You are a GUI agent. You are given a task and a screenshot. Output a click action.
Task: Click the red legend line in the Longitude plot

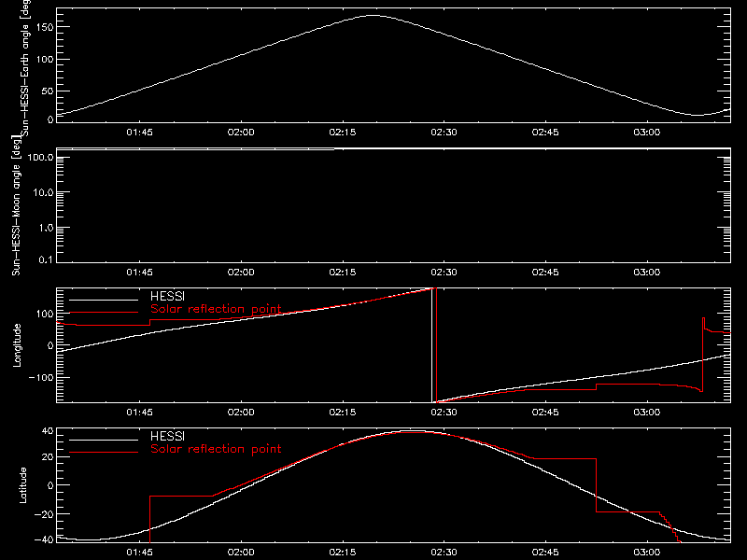tap(104, 313)
